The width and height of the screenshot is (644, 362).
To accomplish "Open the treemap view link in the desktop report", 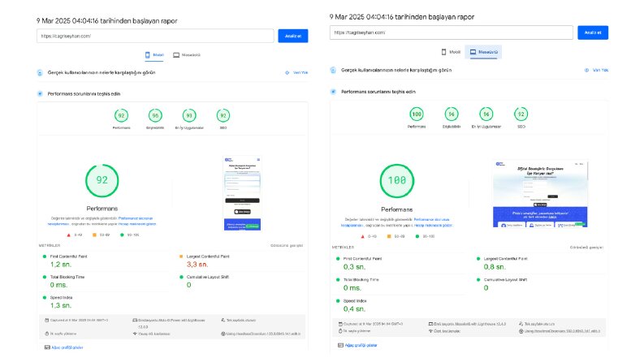I will point(357,345).
